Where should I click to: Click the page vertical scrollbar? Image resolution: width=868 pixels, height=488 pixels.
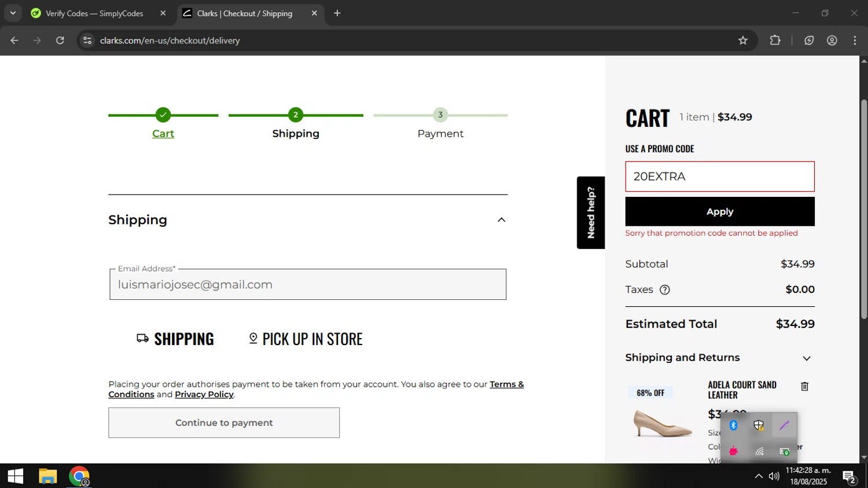pyautogui.click(x=864, y=208)
